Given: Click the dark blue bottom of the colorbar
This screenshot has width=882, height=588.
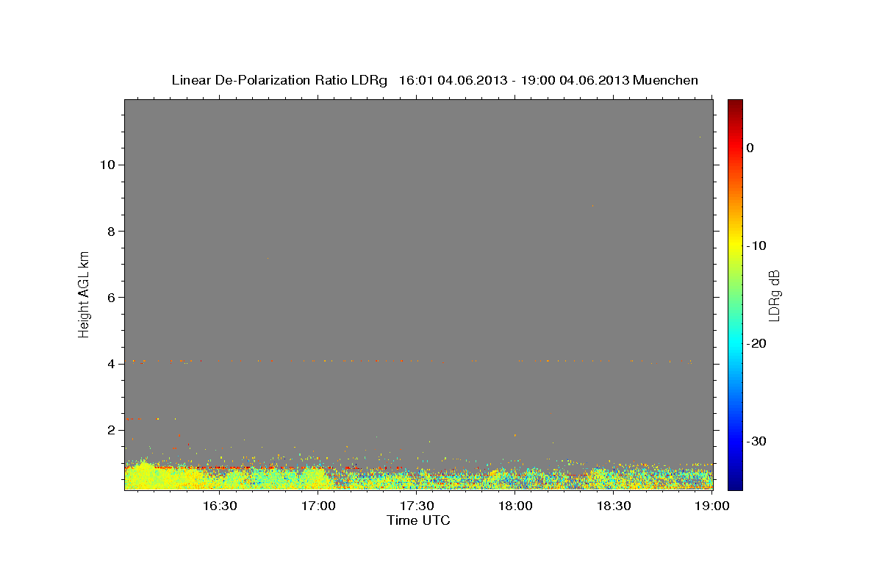Looking at the screenshot, I should coord(735,484).
